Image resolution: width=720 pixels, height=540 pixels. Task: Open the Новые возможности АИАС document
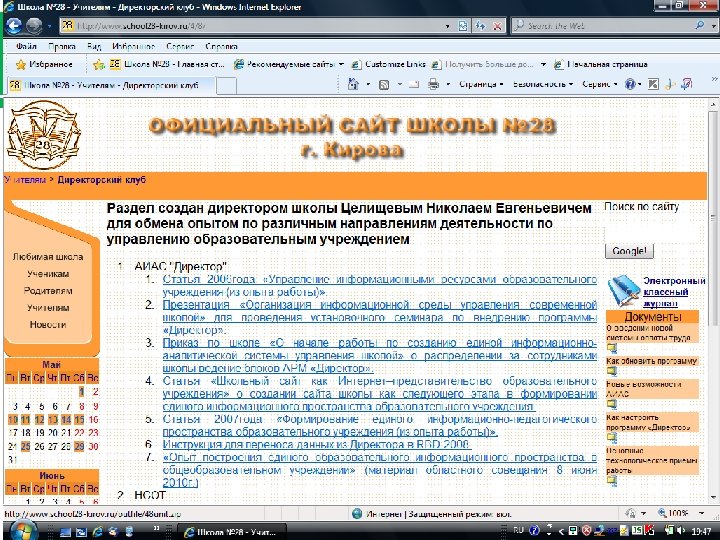[643, 389]
